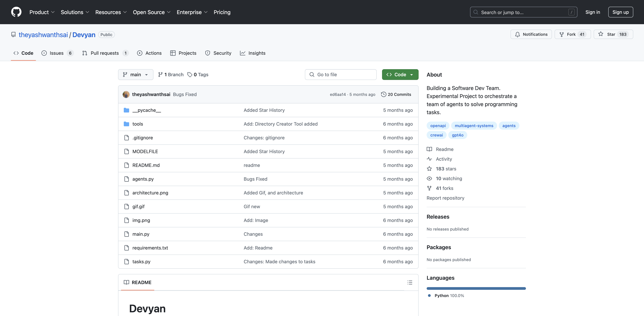Open the README.md file

pos(146,165)
